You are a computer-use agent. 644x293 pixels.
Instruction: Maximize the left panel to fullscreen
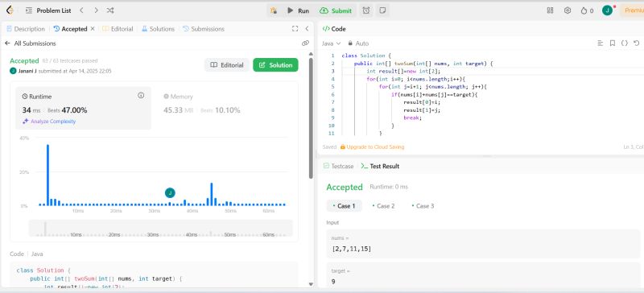295,29
